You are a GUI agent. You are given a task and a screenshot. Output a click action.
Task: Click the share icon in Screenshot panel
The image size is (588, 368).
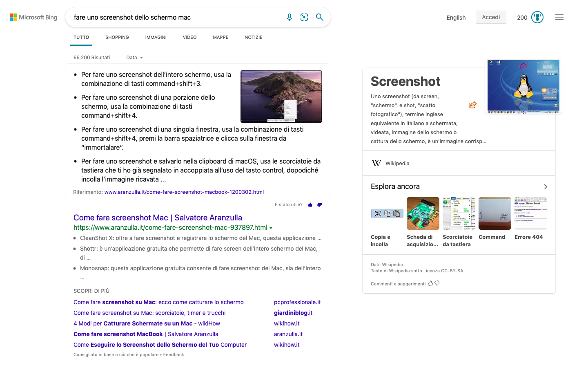click(x=472, y=105)
